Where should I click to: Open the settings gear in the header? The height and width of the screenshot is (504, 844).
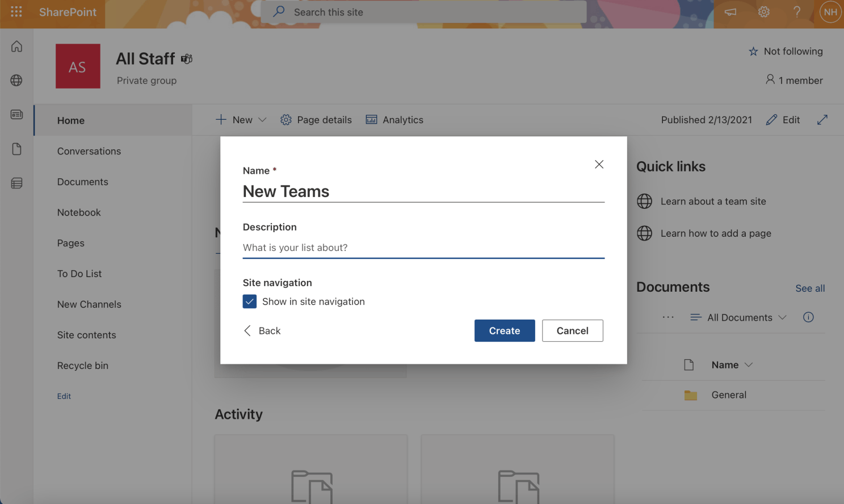point(764,12)
